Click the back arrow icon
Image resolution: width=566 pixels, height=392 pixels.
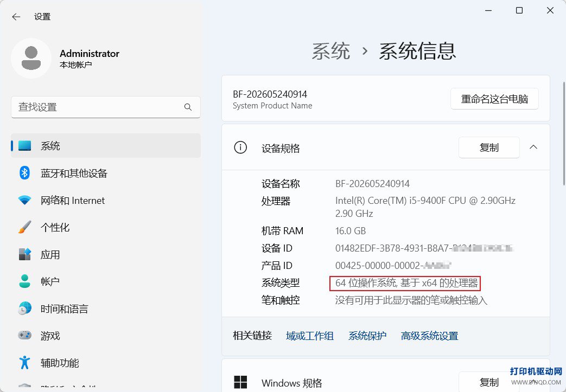coord(16,17)
